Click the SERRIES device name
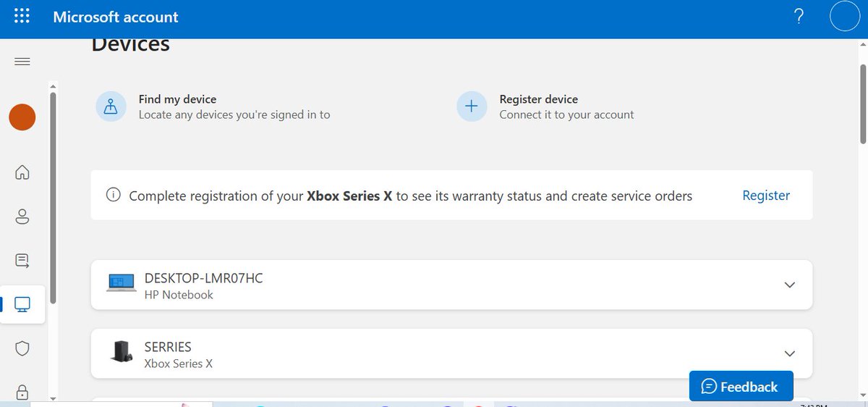 click(168, 347)
